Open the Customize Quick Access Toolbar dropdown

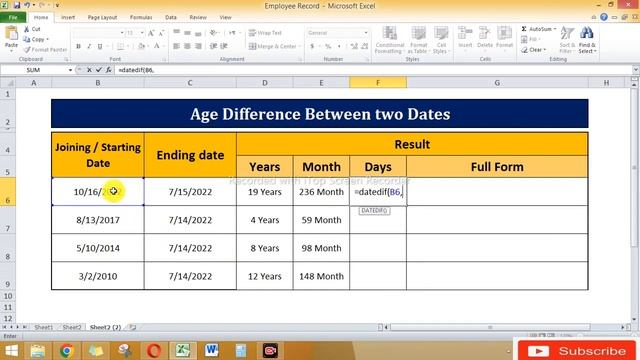(57, 5)
